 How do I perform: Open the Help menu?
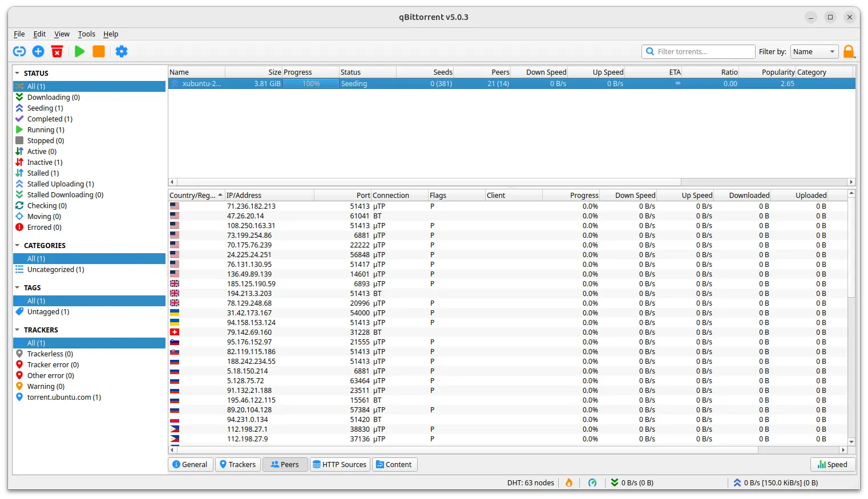[111, 34]
